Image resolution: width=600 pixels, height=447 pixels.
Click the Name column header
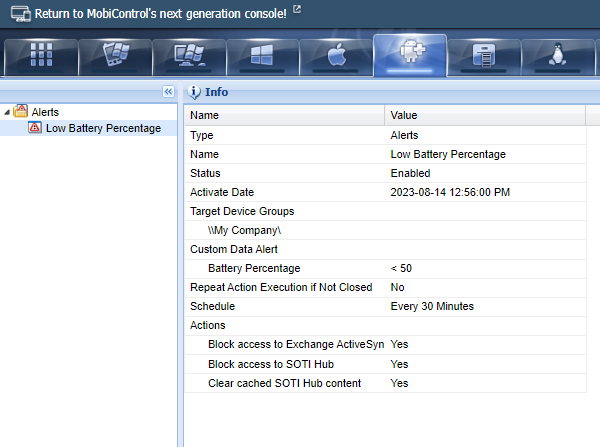tap(284, 115)
